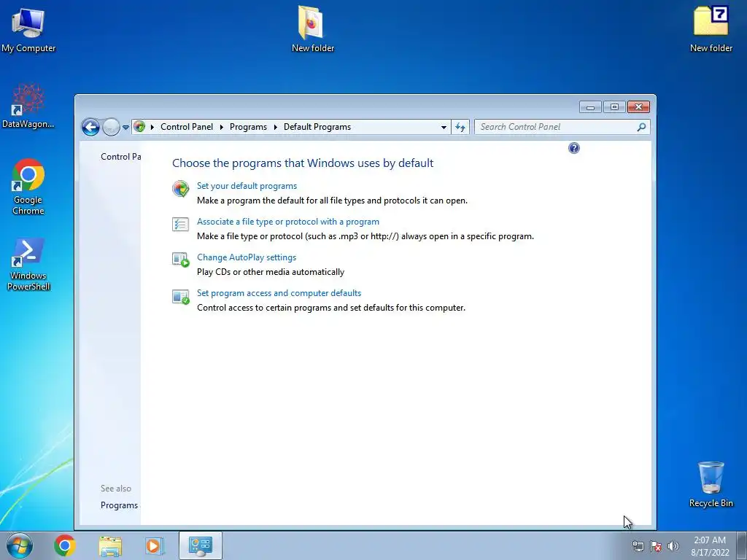Expand the arrow after Programs breadcrumb
The width and height of the screenshot is (747, 560).
point(275,127)
